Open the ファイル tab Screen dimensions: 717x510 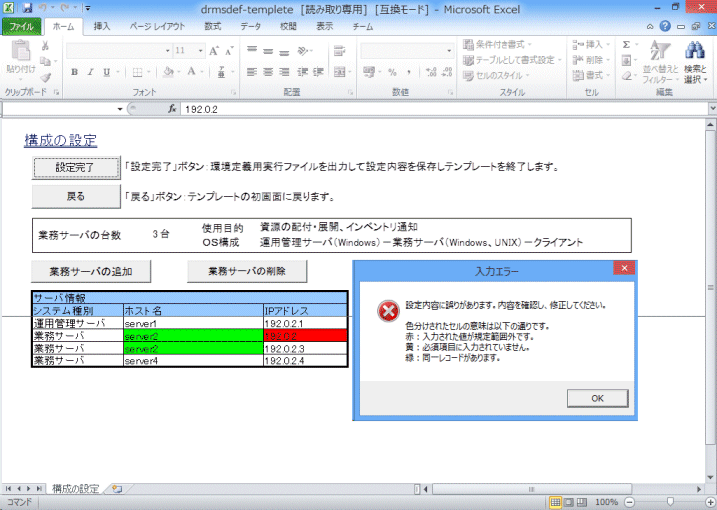(x=21, y=27)
